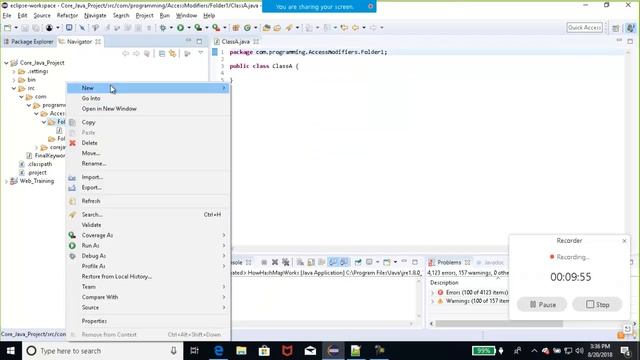Click the Coverage launch toolbar icon
The height and width of the screenshot is (360, 640).
coord(198,28)
